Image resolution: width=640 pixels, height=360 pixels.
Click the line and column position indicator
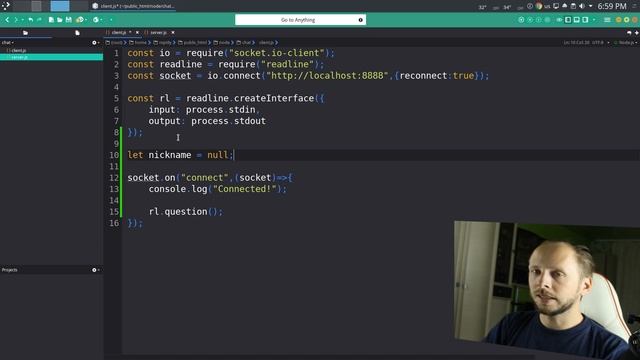coord(576,42)
